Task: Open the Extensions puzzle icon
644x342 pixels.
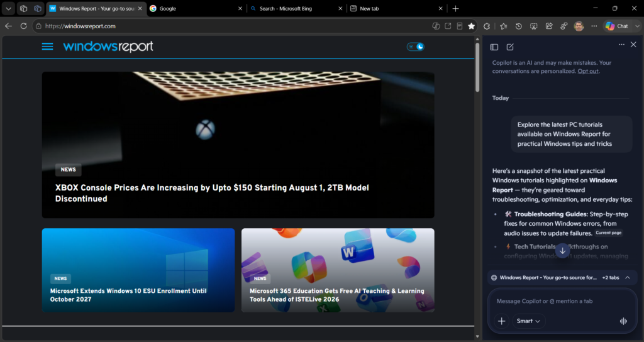Action: (487, 26)
